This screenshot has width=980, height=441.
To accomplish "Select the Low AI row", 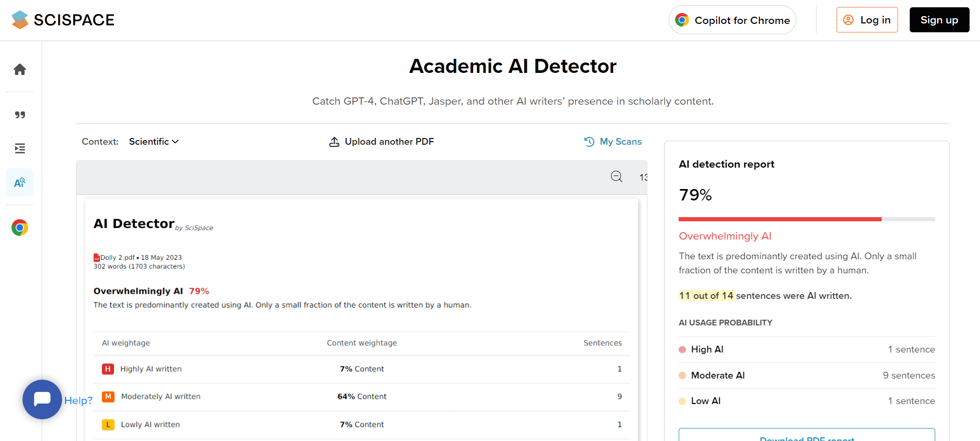I will click(x=807, y=401).
